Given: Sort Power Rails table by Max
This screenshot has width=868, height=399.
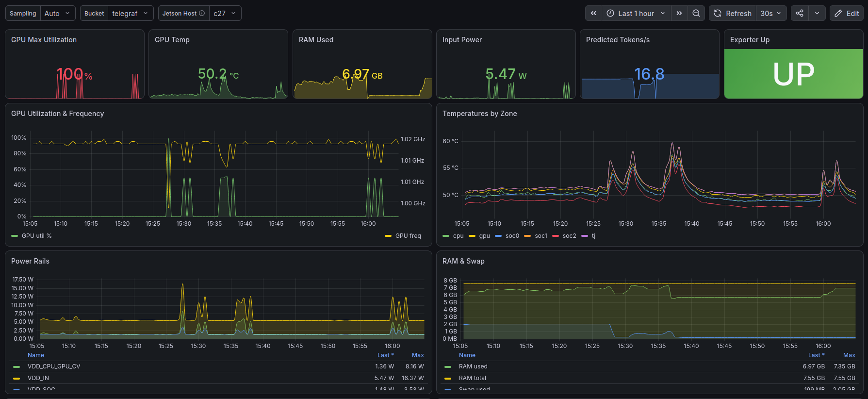Looking at the screenshot, I should (x=418, y=355).
